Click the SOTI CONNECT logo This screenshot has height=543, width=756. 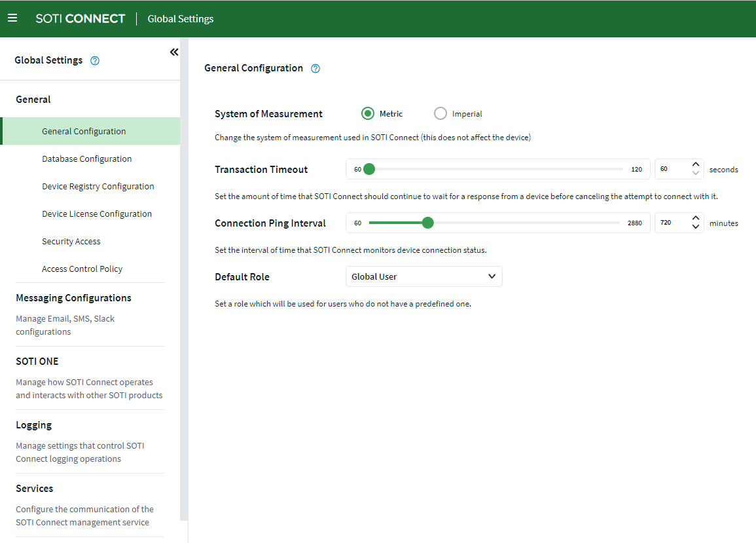[x=80, y=19]
